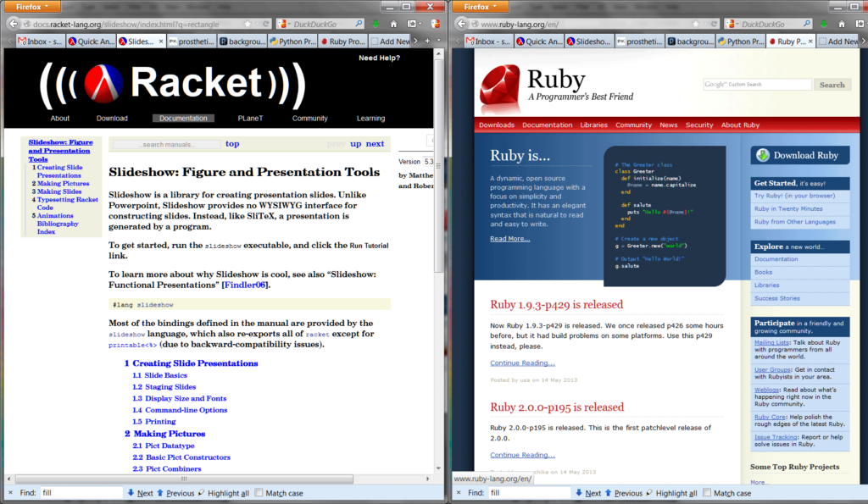
Task: Open Downloads arrow in the left Firefox window
Action: point(376,24)
